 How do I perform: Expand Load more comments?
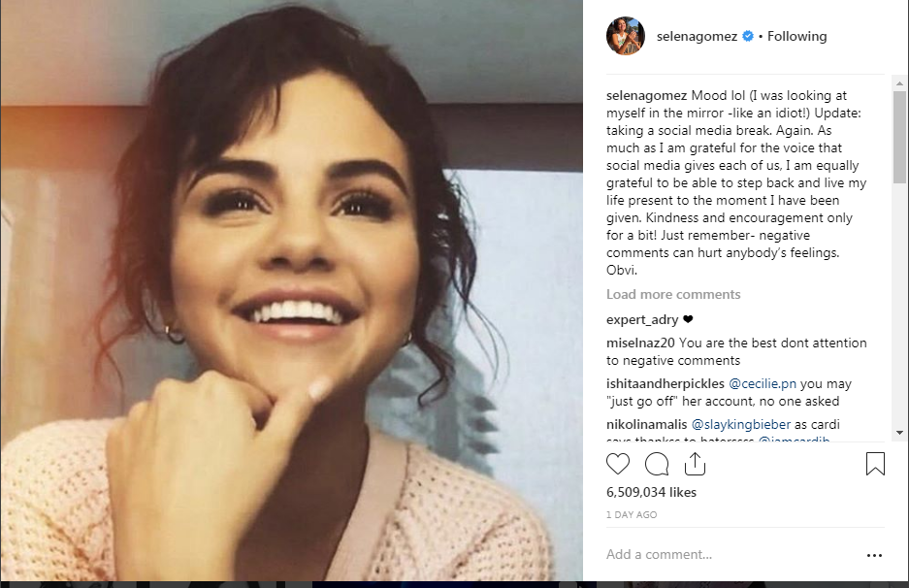point(673,294)
